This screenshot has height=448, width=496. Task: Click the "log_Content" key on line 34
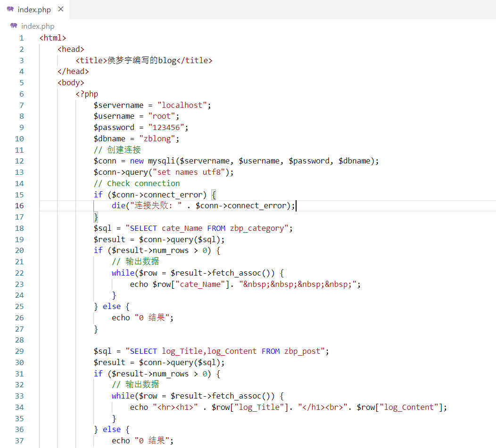click(409, 407)
